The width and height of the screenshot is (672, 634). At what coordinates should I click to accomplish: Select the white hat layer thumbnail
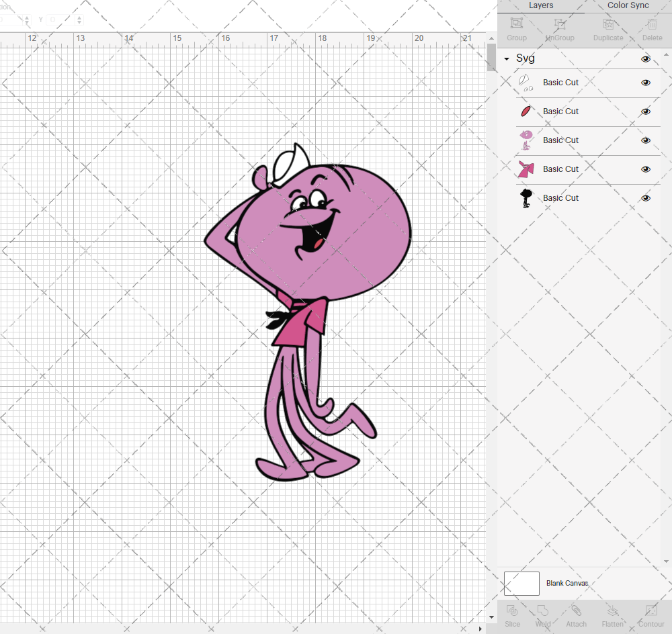(x=526, y=83)
